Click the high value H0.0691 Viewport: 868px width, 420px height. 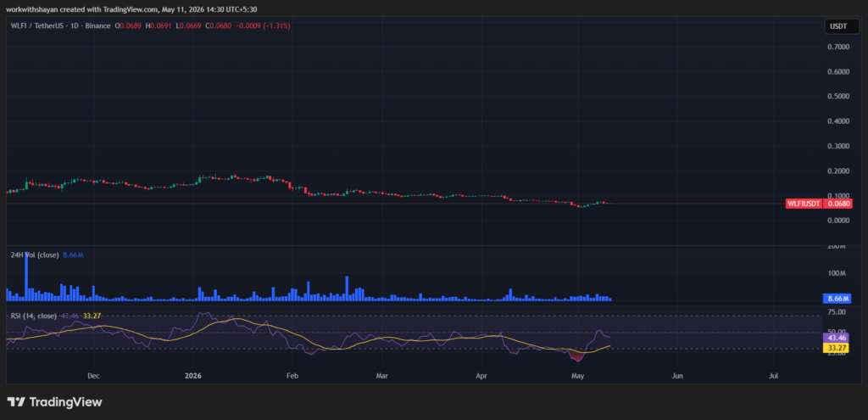(x=159, y=26)
